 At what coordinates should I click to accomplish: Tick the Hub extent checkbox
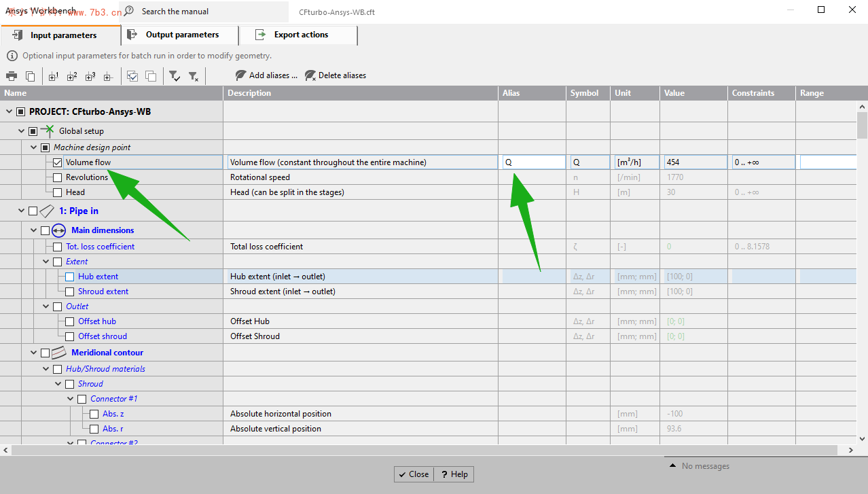pos(70,277)
